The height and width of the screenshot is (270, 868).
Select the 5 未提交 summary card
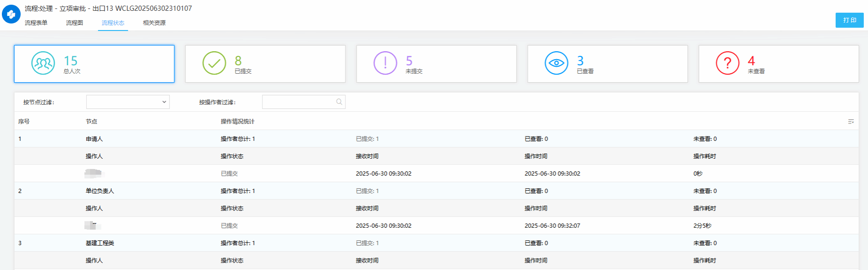click(x=436, y=64)
